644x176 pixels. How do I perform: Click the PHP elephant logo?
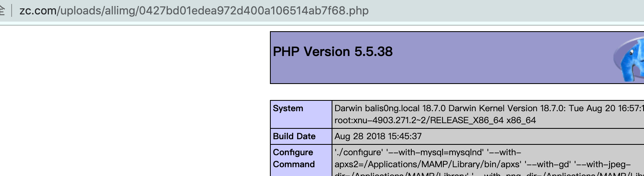pos(630,58)
